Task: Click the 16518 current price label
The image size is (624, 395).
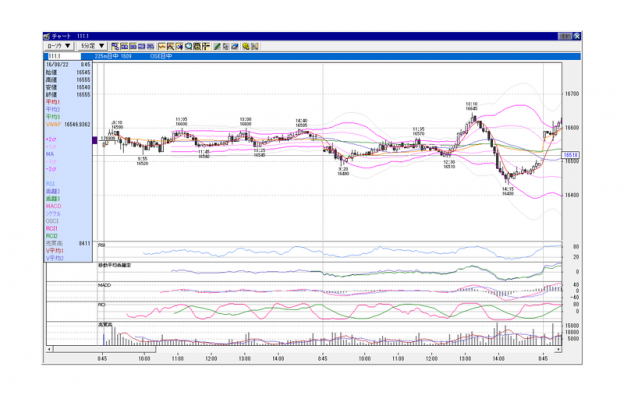Action: (570, 155)
